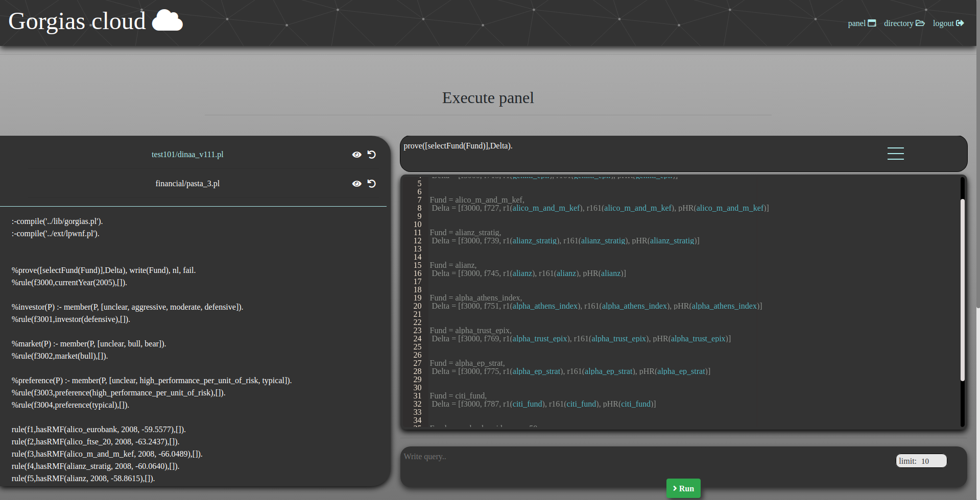Click alico_m_and_m_kef link in r1 result
980x500 pixels.
[x=546, y=208]
